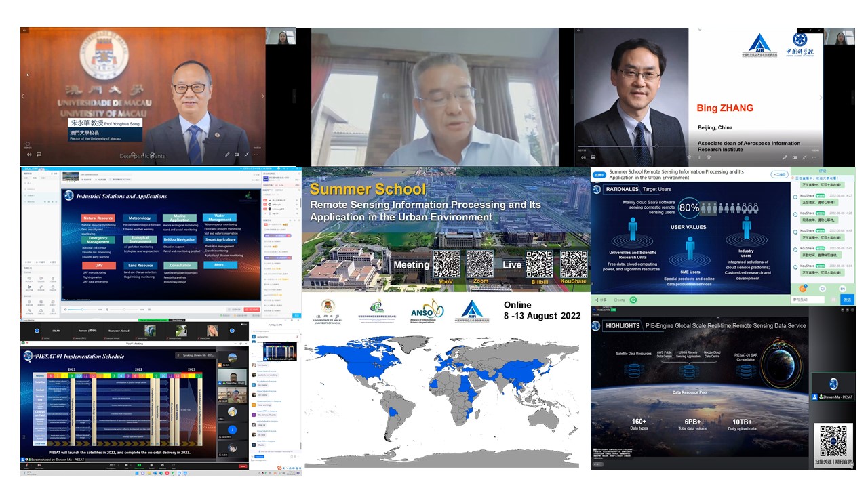Mute volume on University of Macau video
868x488 pixels.
[x=28, y=155]
